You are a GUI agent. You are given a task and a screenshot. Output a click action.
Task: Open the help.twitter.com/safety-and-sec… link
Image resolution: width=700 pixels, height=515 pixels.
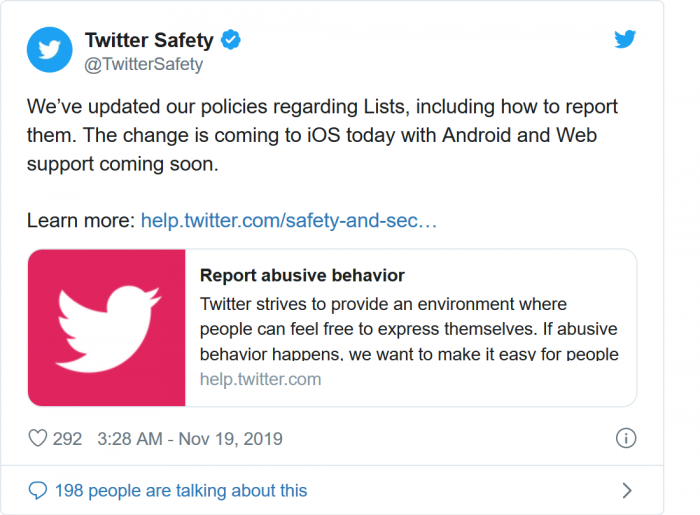tap(289, 220)
